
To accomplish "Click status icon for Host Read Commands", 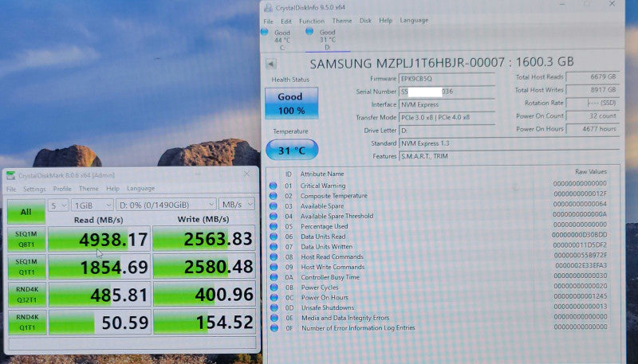I will (274, 256).
